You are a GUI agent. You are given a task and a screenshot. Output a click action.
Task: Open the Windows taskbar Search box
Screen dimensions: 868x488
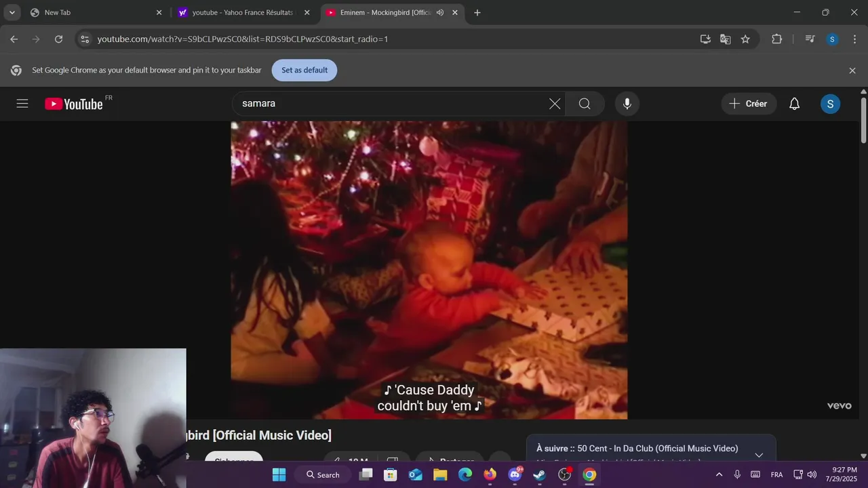coord(323,474)
